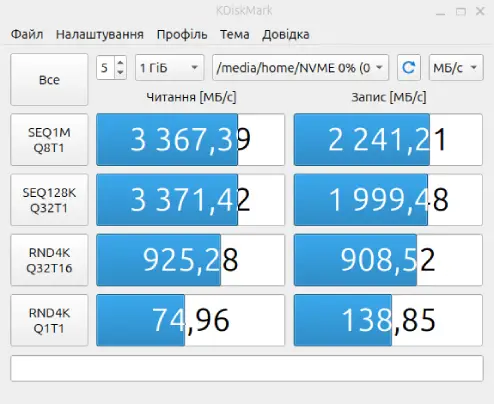The height and width of the screenshot is (404, 494).
Task: Minimize the KDiskMark window
Action: (440, 12)
